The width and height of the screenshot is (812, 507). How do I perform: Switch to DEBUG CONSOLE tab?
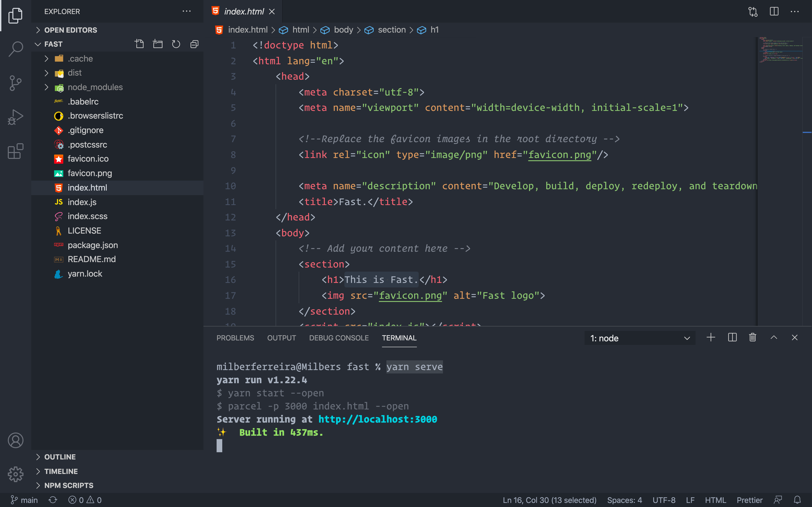(338, 338)
